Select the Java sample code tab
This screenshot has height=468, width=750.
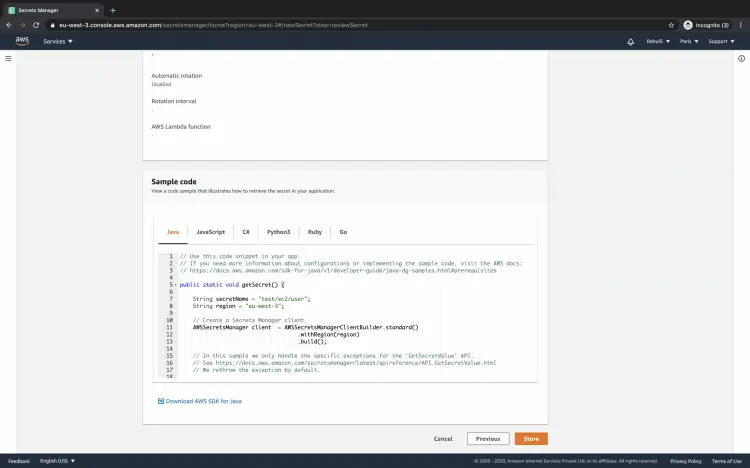point(173,232)
